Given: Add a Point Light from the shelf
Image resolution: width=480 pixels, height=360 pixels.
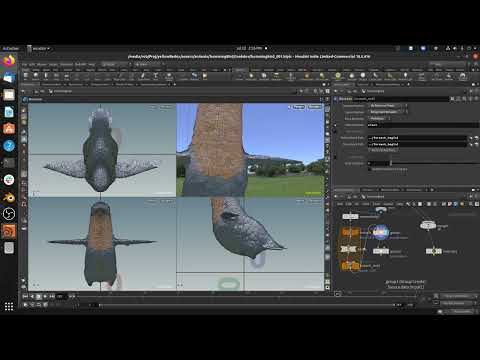Looking at the screenshot, I should 252,76.
